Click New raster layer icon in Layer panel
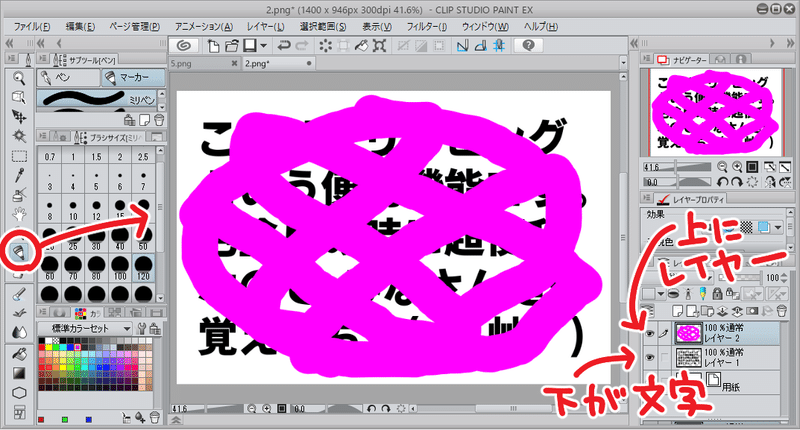800x430 pixels. tap(678, 311)
